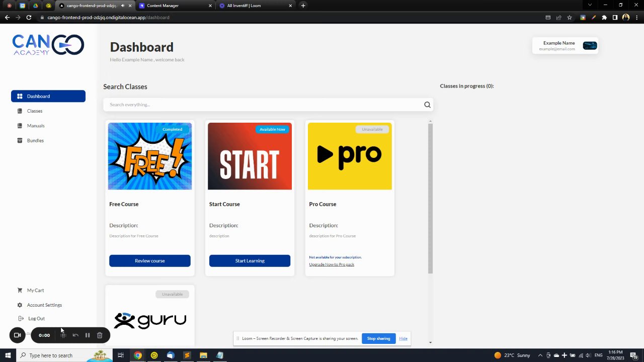Click the Start Learning button
This screenshot has height=362, width=644.
tap(250, 260)
